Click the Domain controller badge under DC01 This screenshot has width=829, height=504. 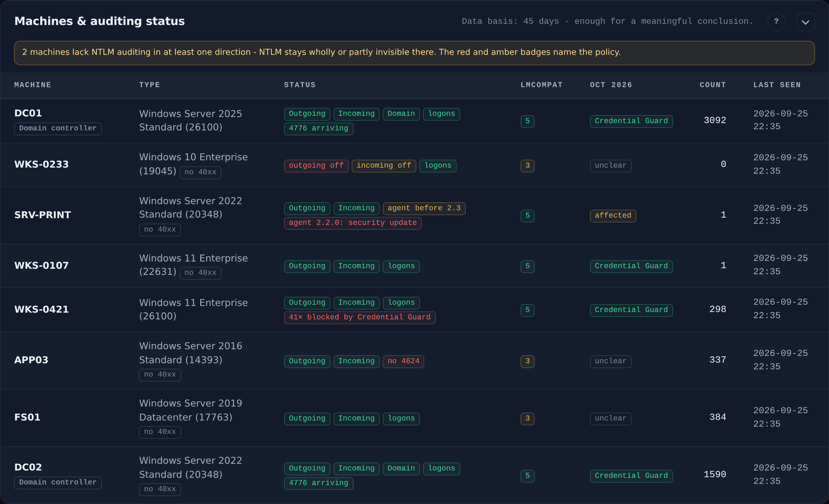coord(58,129)
